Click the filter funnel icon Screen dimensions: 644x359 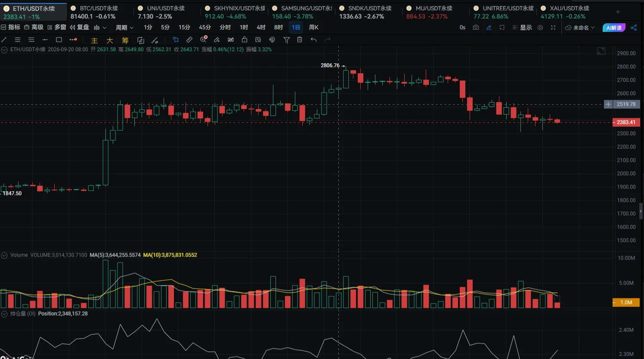coord(286,40)
